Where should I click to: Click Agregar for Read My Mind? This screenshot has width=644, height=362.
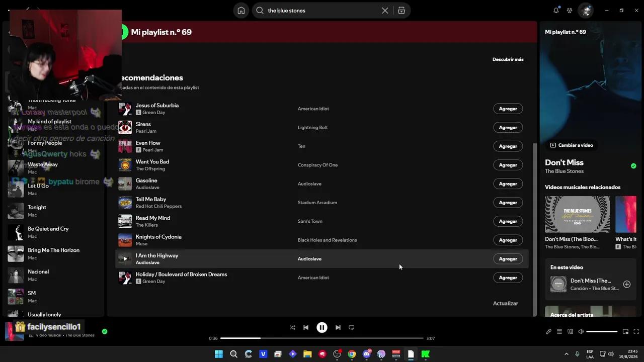click(508, 221)
